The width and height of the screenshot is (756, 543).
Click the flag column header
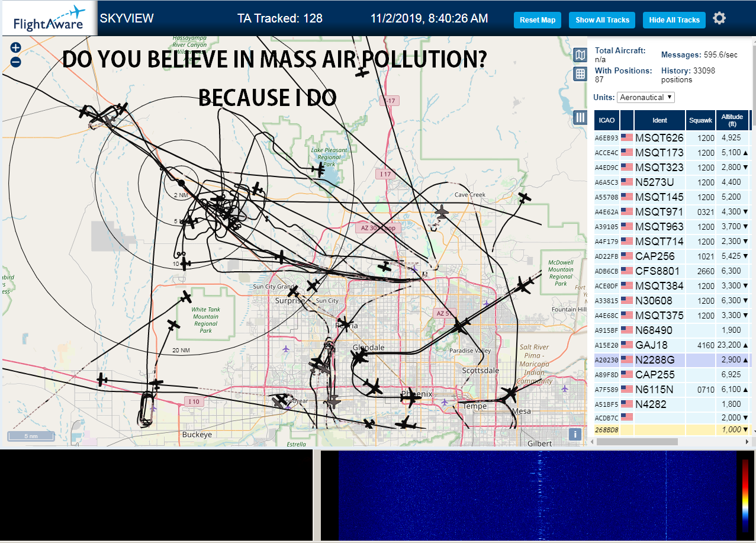[x=627, y=120]
